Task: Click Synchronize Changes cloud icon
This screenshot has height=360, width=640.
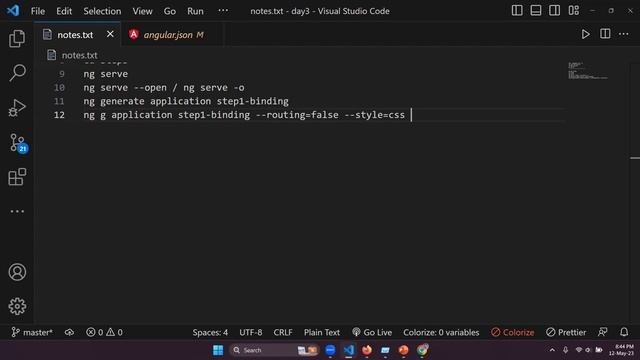Action: point(69,332)
